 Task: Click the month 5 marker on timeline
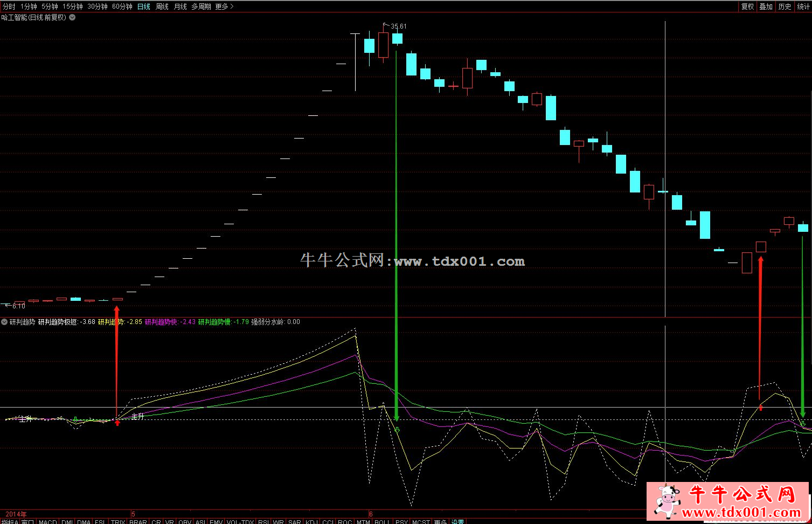click(x=133, y=514)
